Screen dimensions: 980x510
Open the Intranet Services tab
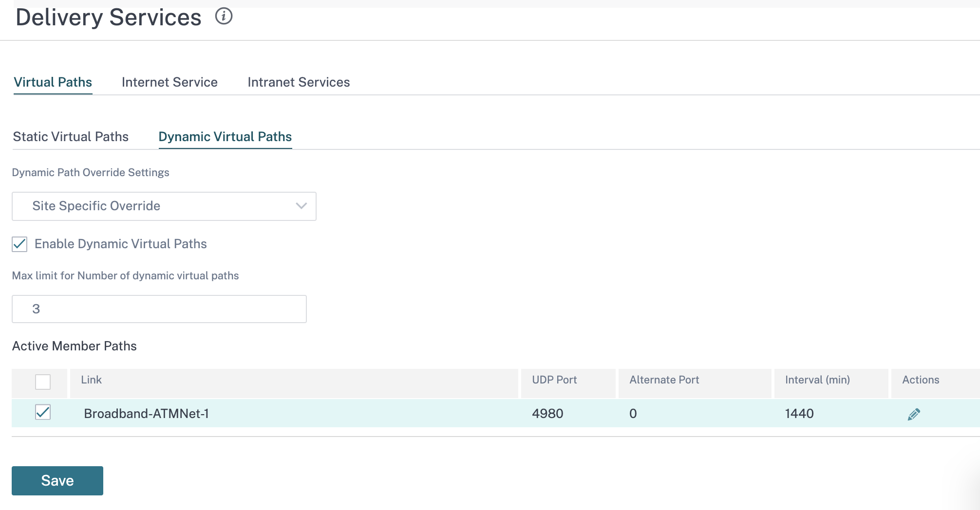pos(299,82)
